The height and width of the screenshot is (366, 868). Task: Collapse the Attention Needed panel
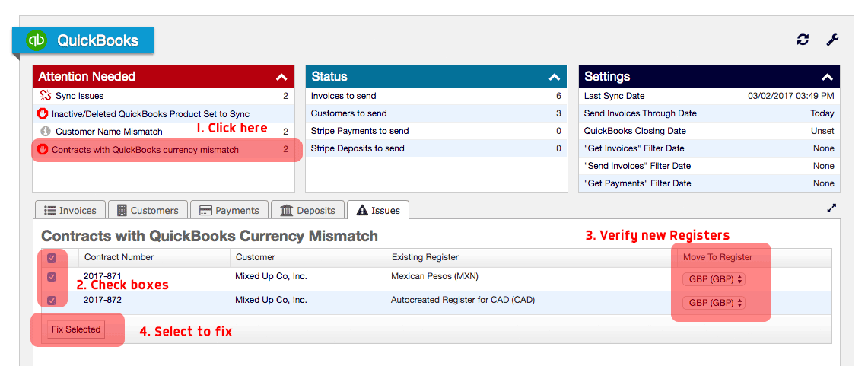(x=281, y=77)
